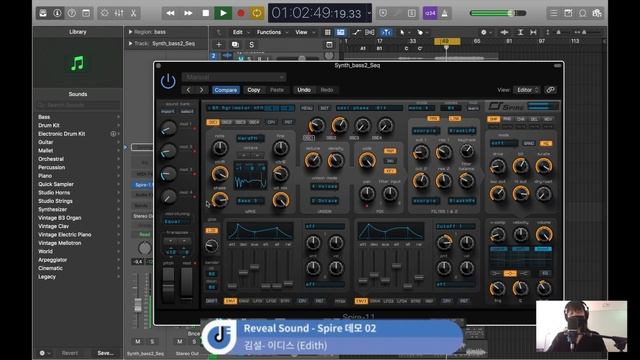Viewport: 640px width, 360px height.
Task: Click the Spire volume knob
Action: 544,234
